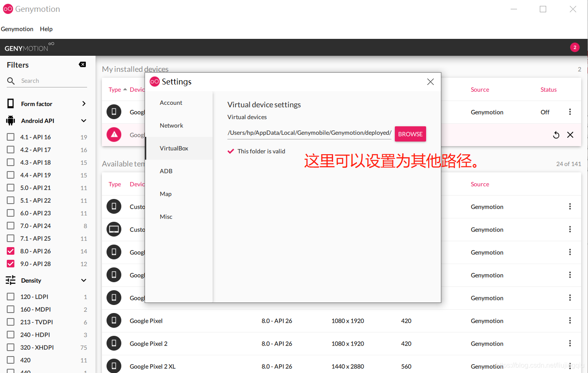
Task: Open the more menu for the first Custom template
Action: (570, 207)
